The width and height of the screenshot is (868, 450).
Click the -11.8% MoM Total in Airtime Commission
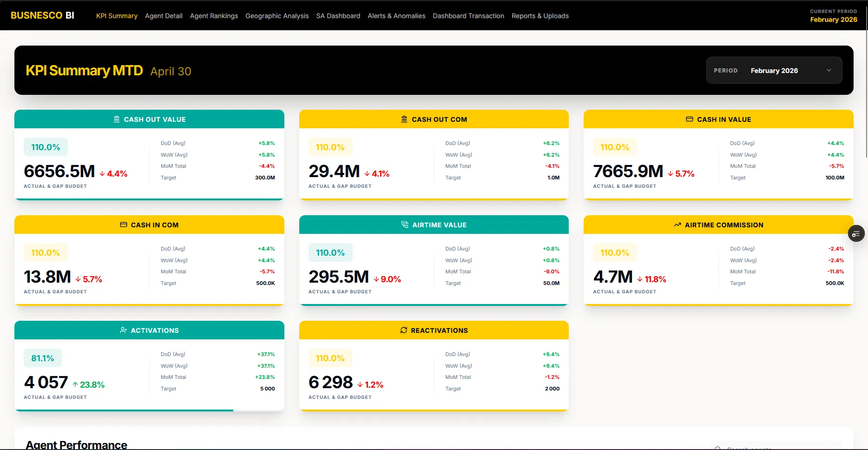pos(835,271)
